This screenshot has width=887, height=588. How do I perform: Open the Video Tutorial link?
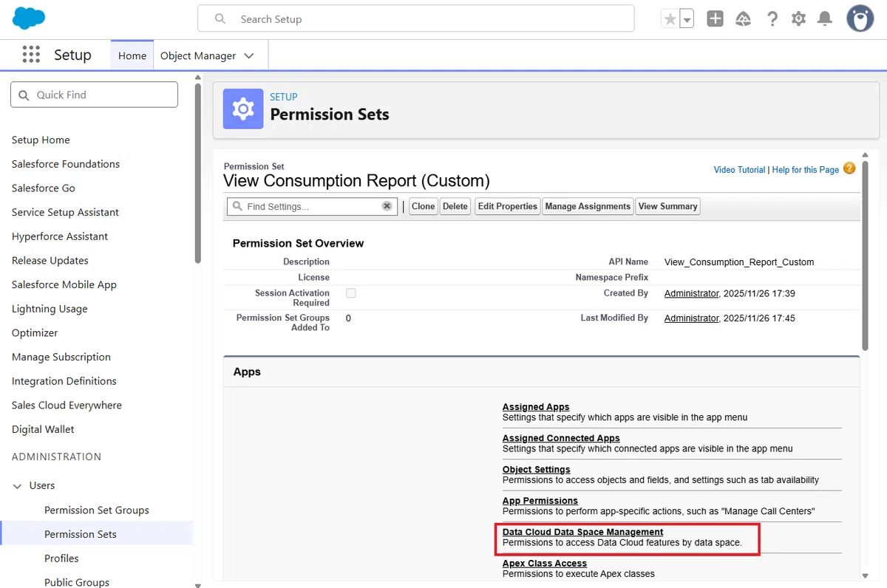(x=739, y=170)
